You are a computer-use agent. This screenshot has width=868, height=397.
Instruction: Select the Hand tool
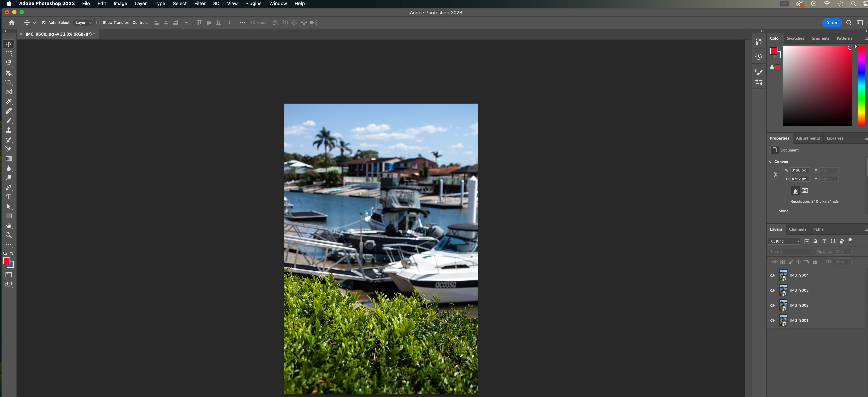coord(9,226)
